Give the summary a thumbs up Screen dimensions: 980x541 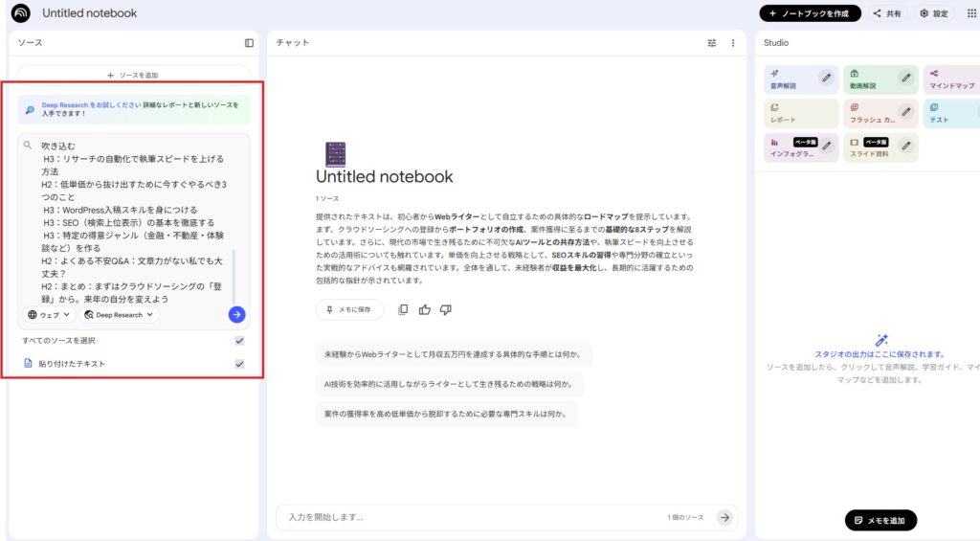424,309
